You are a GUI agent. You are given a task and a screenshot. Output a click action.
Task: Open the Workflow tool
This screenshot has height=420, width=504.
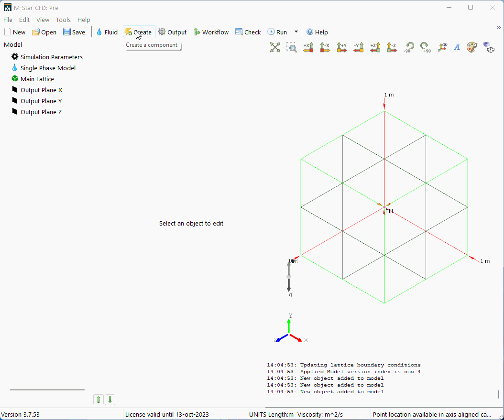[211, 32]
